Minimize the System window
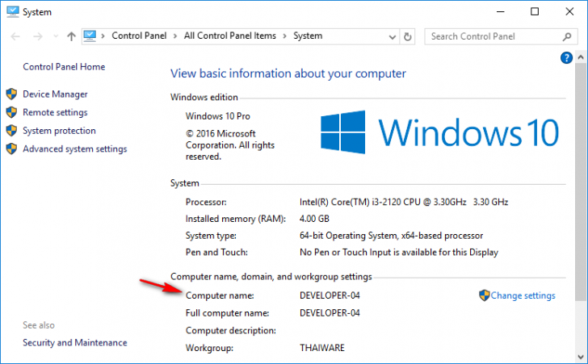588x364 pixels. (500, 11)
